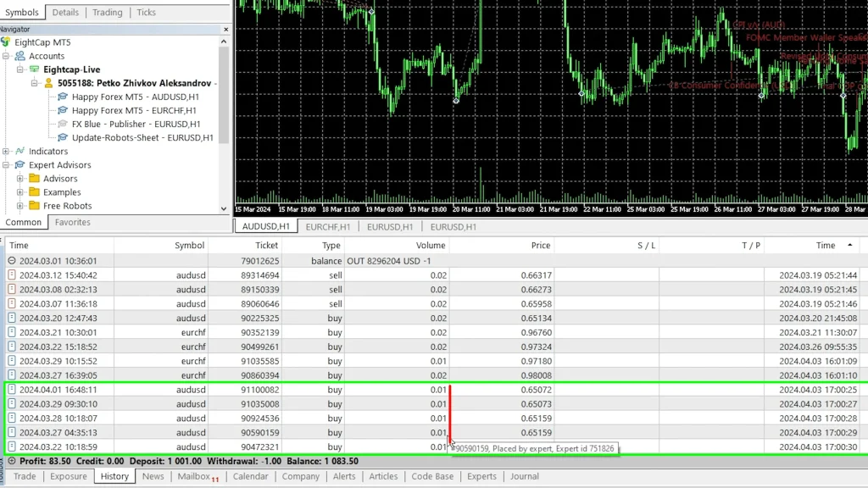Click the gray FX Blue Publisher expert icon
Image resolution: width=868 pixels, height=488 pixels.
click(x=63, y=124)
